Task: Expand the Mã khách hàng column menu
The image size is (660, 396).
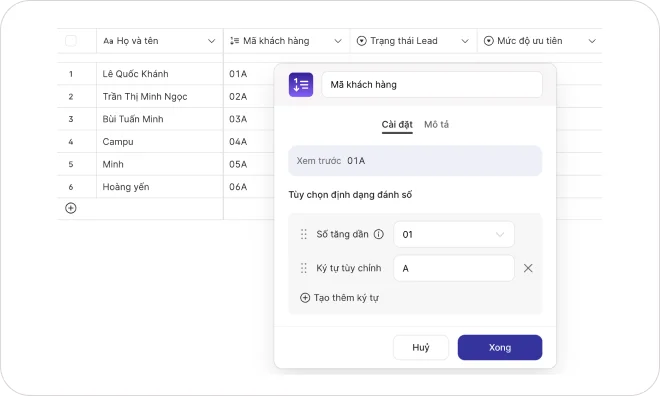Action: pyautogui.click(x=338, y=41)
